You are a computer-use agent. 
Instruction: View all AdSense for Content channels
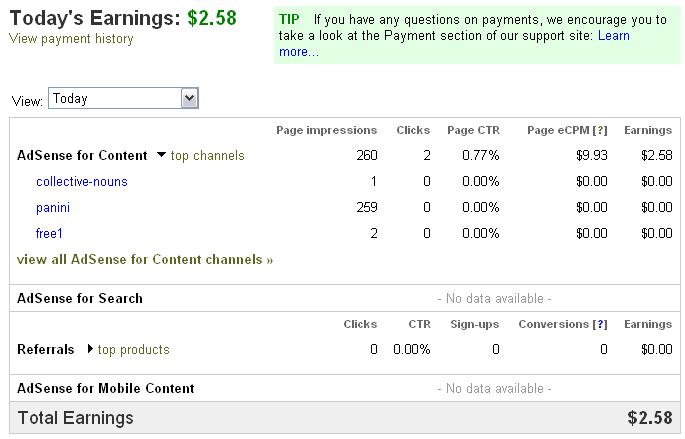coord(145,260)
